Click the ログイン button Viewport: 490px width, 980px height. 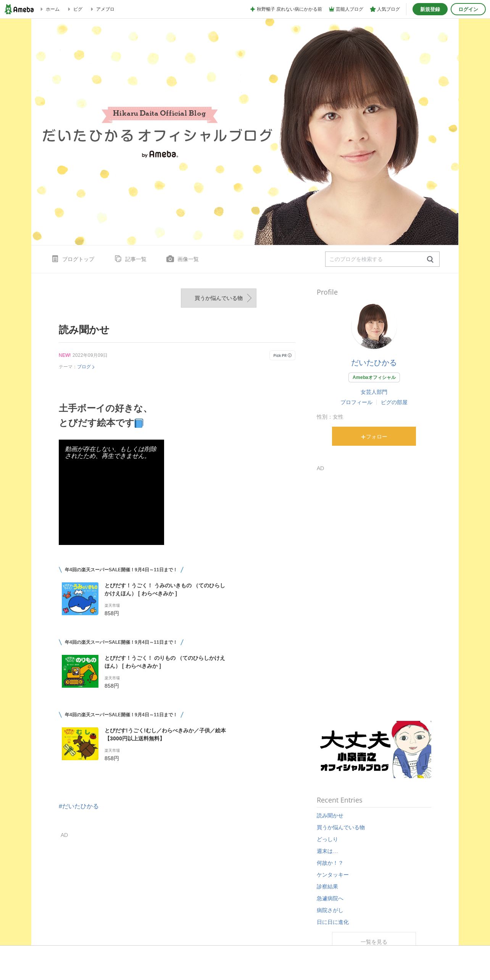pyautogui.click(x=468, y=9)
